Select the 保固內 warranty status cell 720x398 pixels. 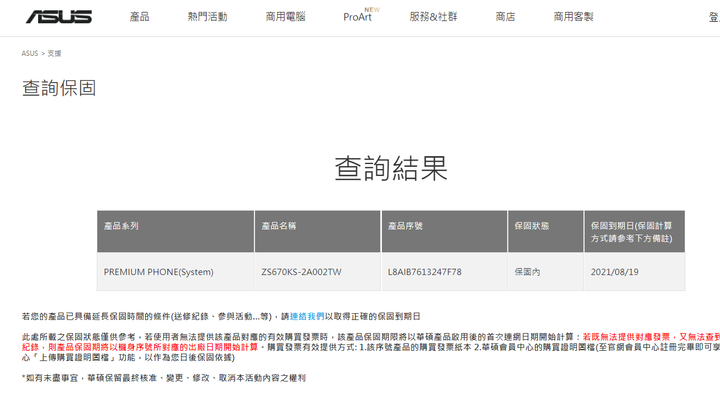pyautogui.click(x=546, y=272)
